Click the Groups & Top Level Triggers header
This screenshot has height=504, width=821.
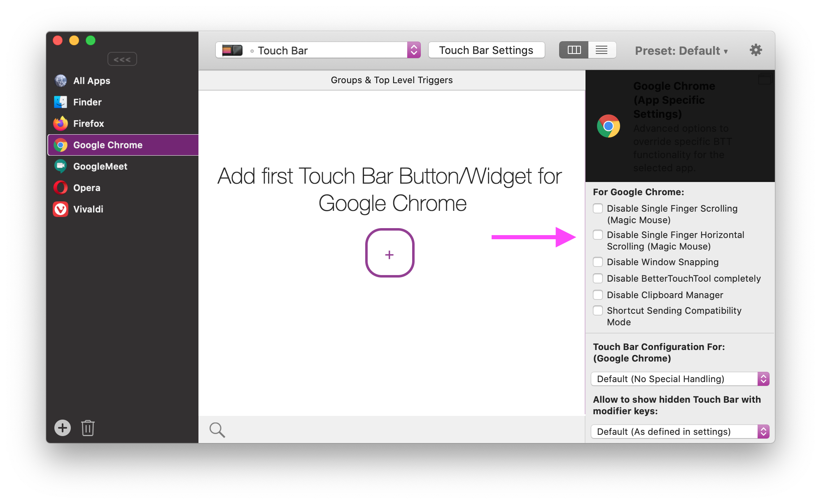pos(392,80)
